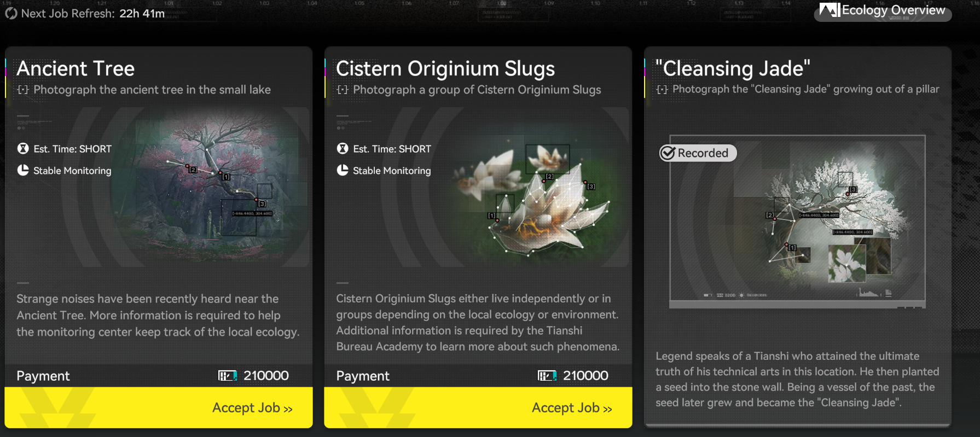The height and width of the screenshot is (437, 980).
Task: Click the Ancient Tree payment currency icon
Action: click(228, 376)
